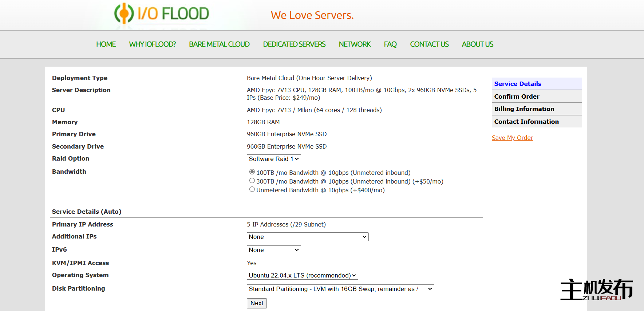
Task: Select the Contact Information step
Action: [x=526, y=122]
